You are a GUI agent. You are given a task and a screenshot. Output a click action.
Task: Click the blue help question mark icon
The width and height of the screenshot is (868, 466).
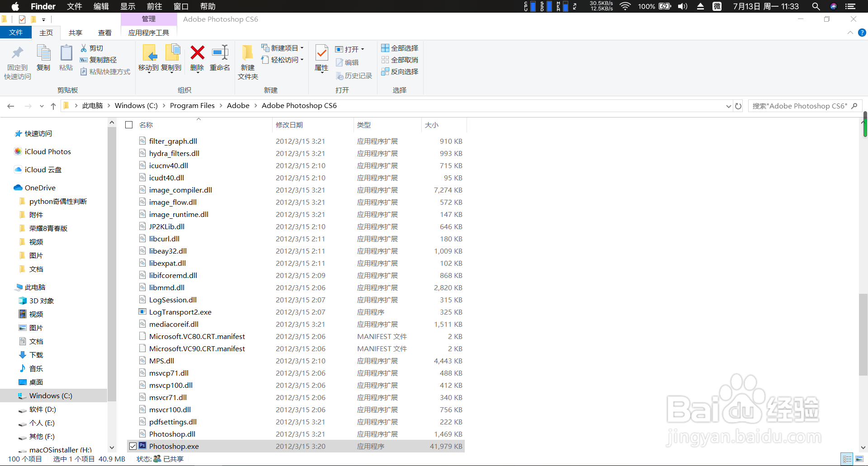(x=862, y=33)
